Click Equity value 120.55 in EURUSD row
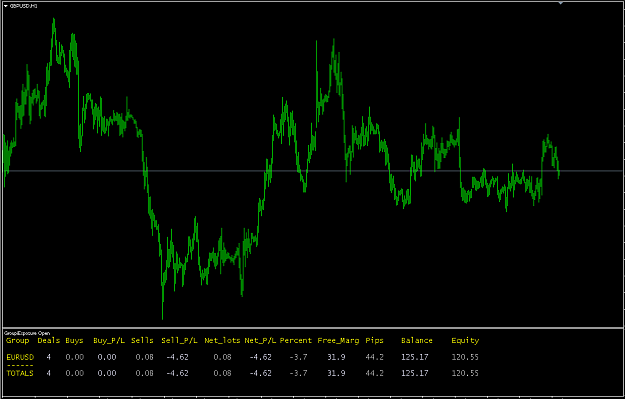Image resolution: width=625 pixels, height=399 pixels. click(465, 357)
